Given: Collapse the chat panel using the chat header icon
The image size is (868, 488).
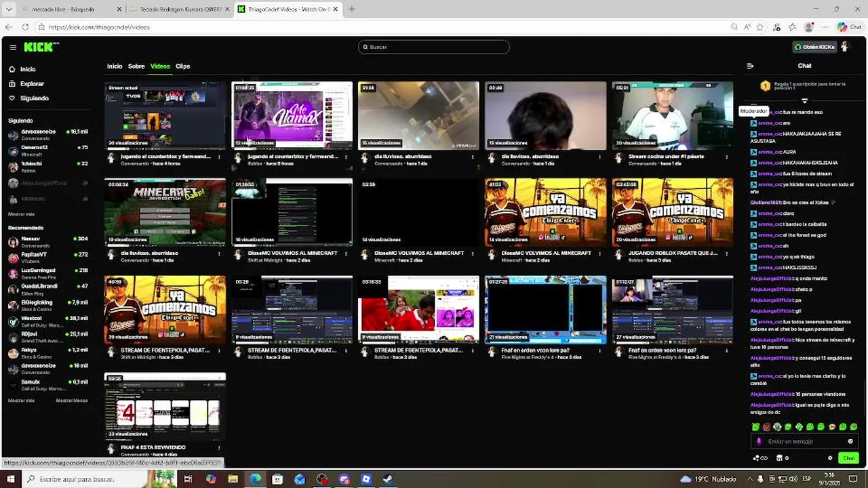Looking at the screenshot, I should click(750, 66).
